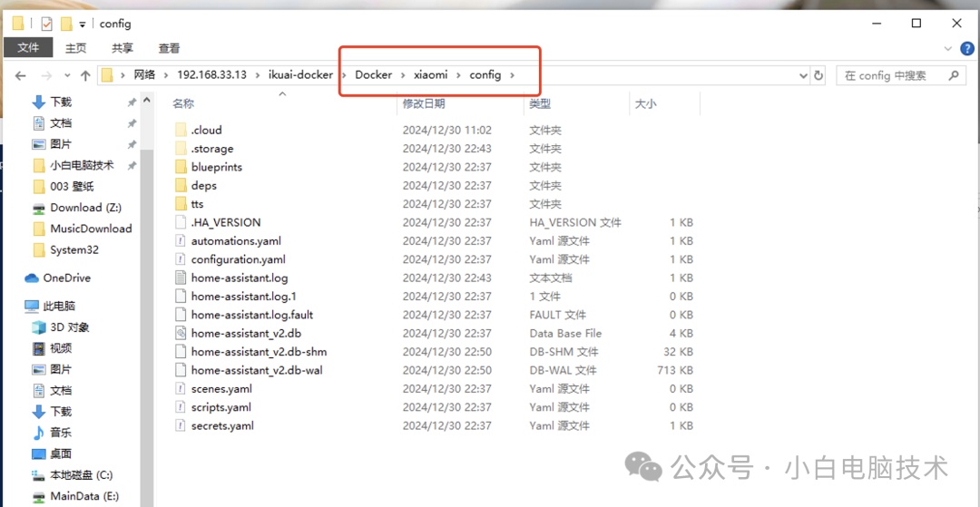This screenshot has width=980, height=507.
Task: Select the automations.yaml file icon
Action: point(181,240)
